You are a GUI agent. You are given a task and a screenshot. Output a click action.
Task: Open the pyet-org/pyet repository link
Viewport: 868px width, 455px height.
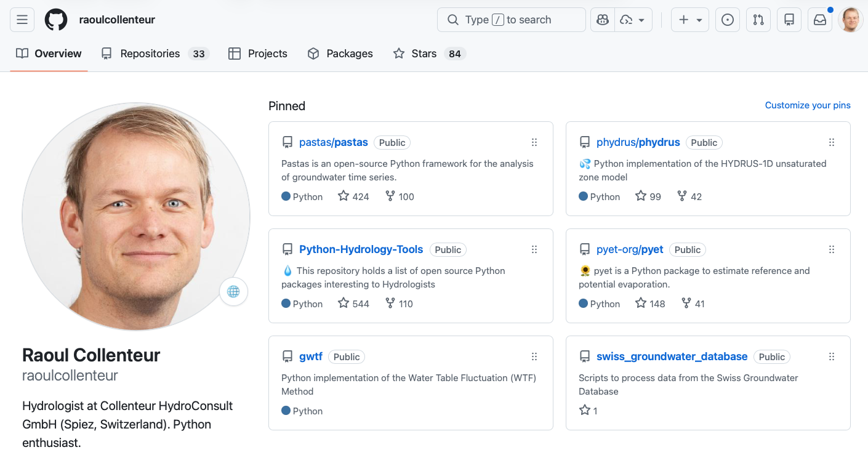[x=630, y=249]
